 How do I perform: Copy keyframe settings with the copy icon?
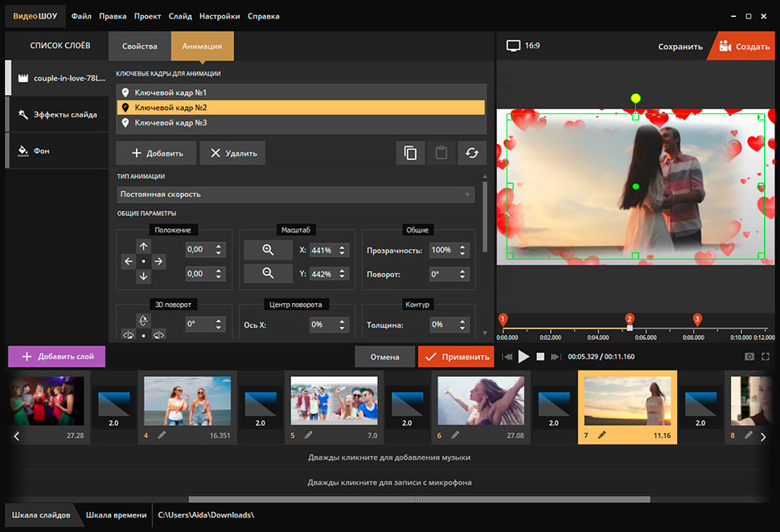coord(410,153)
